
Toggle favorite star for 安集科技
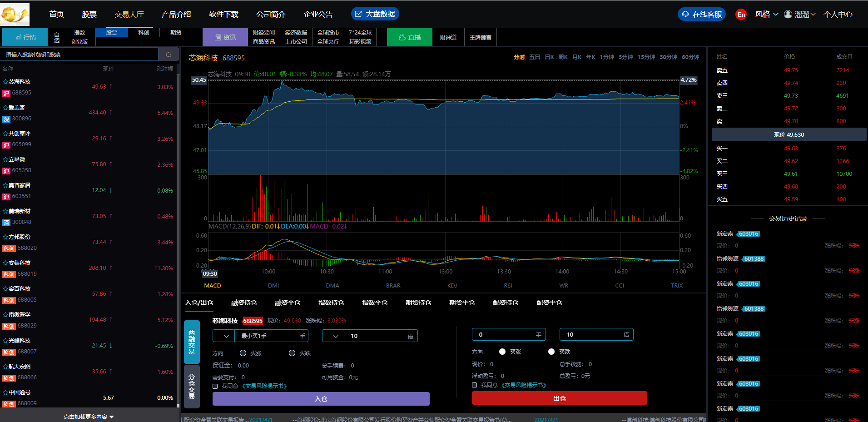coord(5,263)
